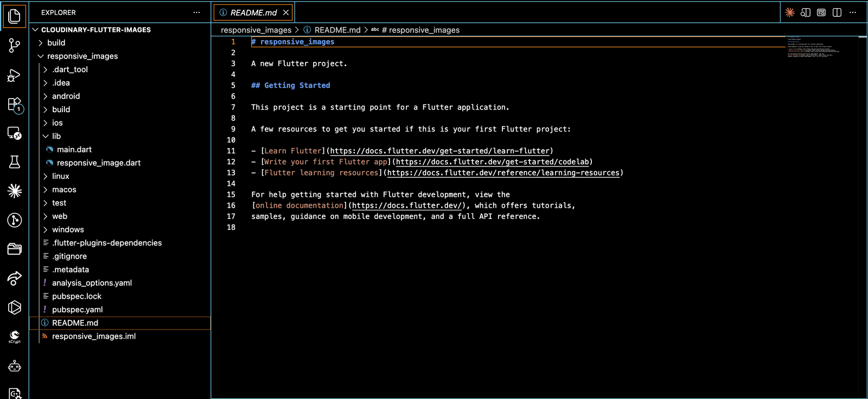Open the Remote Explorer view
Screen dimensions: 868x399
click(x=15, y=133)
